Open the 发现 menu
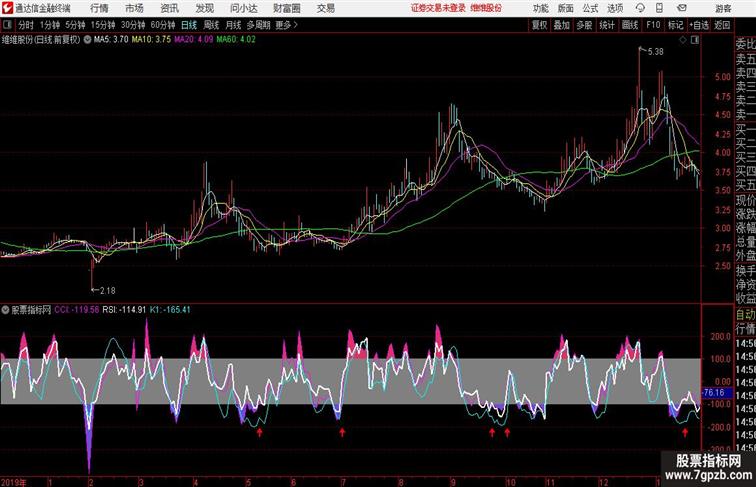 (x=204, y=8)
